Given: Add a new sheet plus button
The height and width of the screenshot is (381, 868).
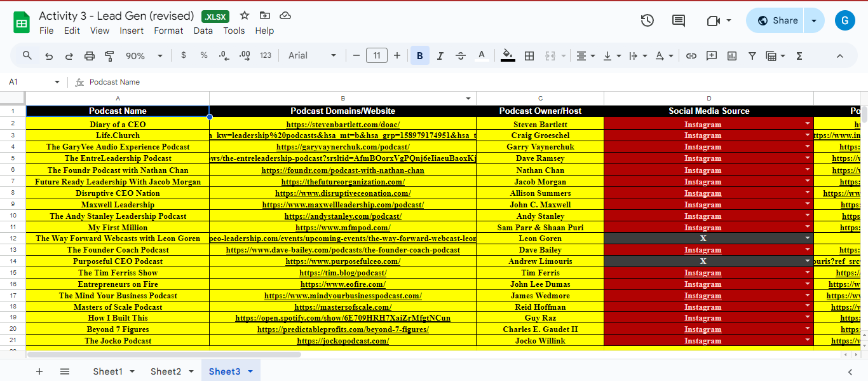Looking at the screenshot, I should point(39,371).
